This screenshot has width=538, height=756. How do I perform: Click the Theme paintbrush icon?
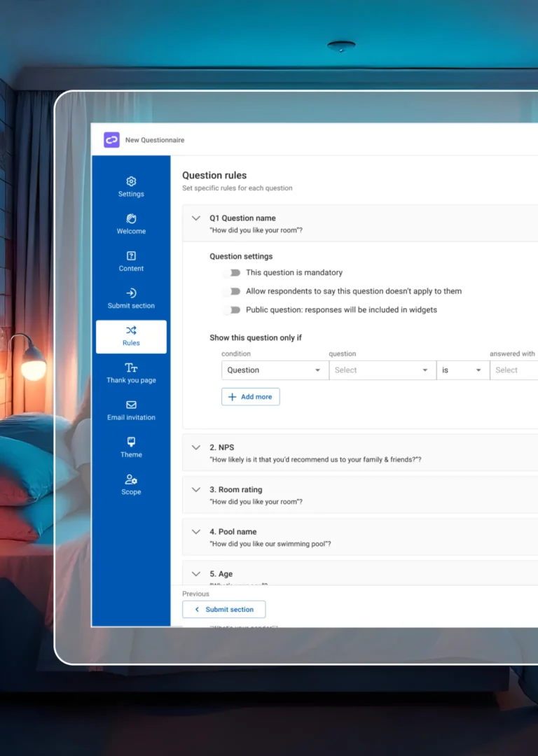pos(131,442)
